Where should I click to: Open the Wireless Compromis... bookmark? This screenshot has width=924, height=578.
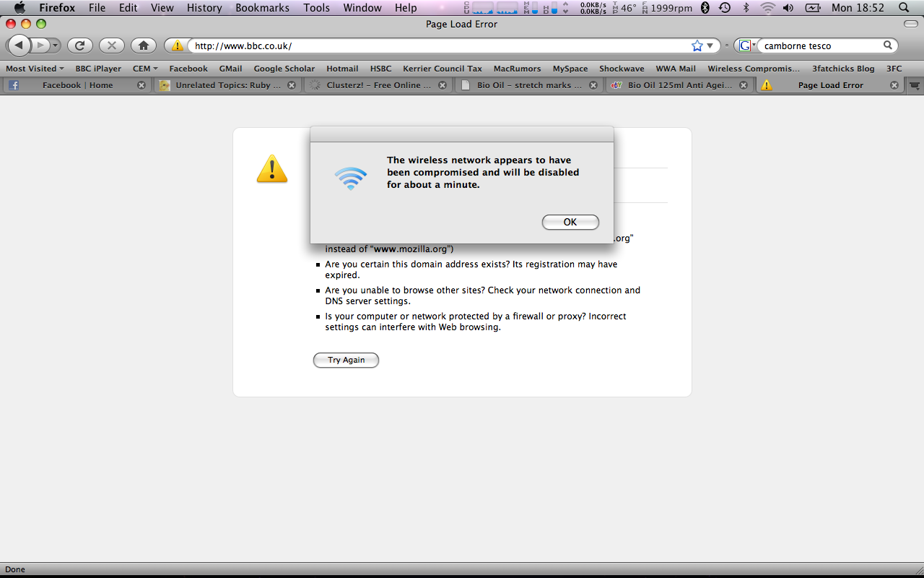(x=754, y=69)
